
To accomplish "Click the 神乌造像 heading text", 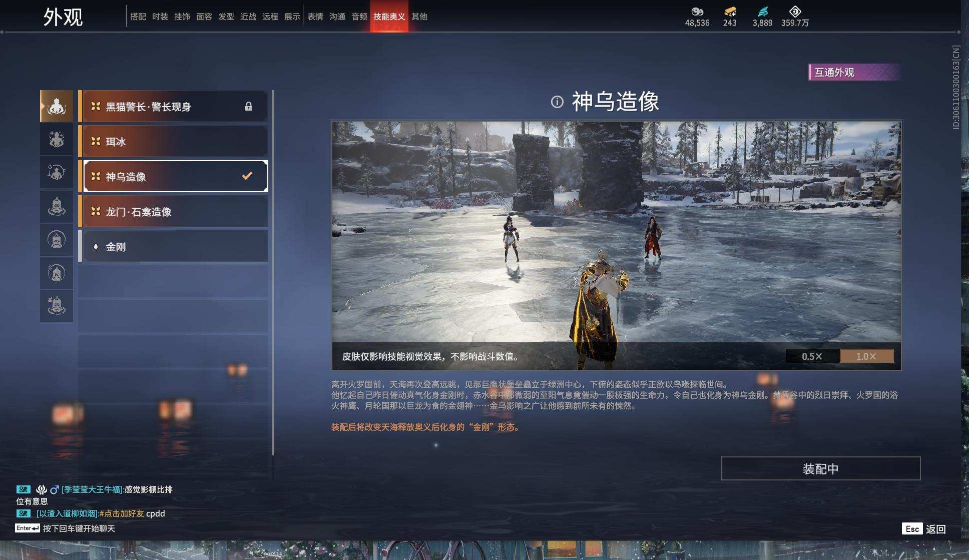I will click(615, 102).
